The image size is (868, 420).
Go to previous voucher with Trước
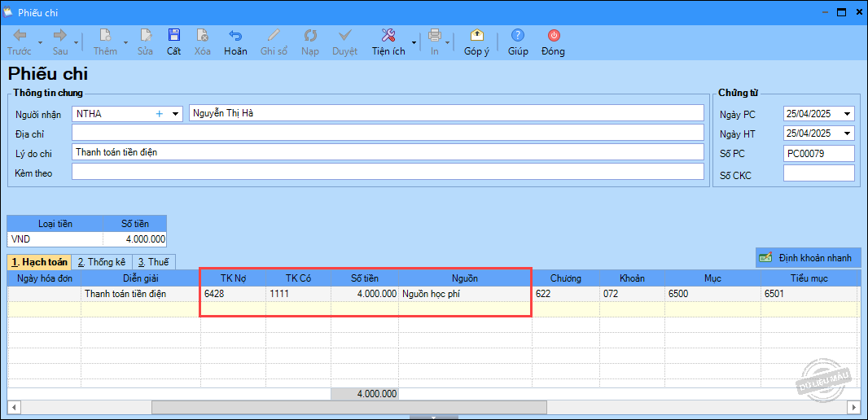[20, 42]
